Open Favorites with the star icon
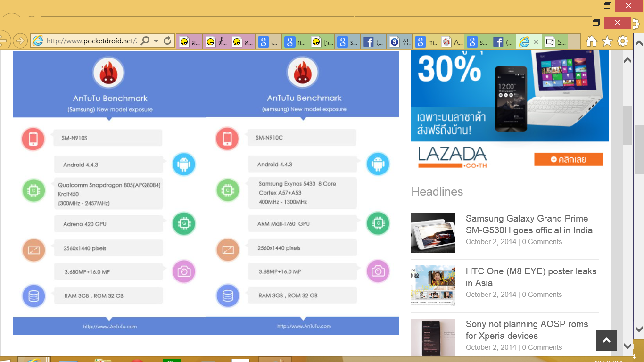Image resolution: width=644 pixels, height=362 pixels. point(607,41)
